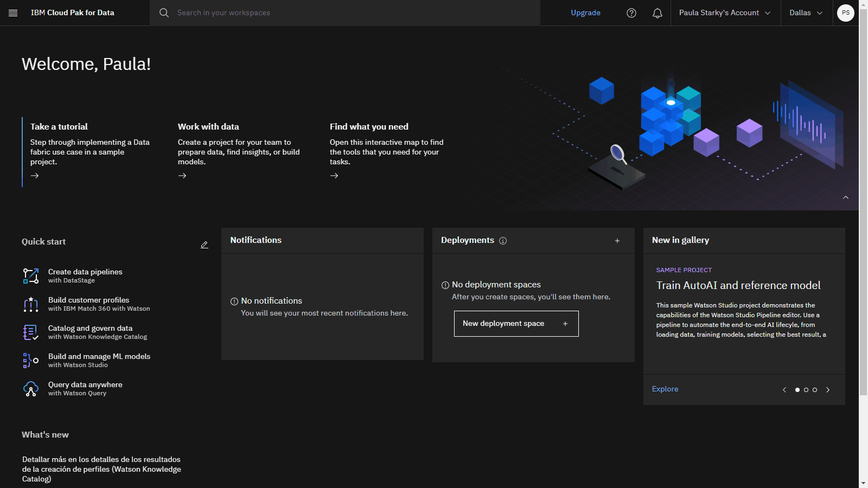Select the second gallery carousel dot
Viewport: 868px width, 488px height.
(x=806, y=390)
